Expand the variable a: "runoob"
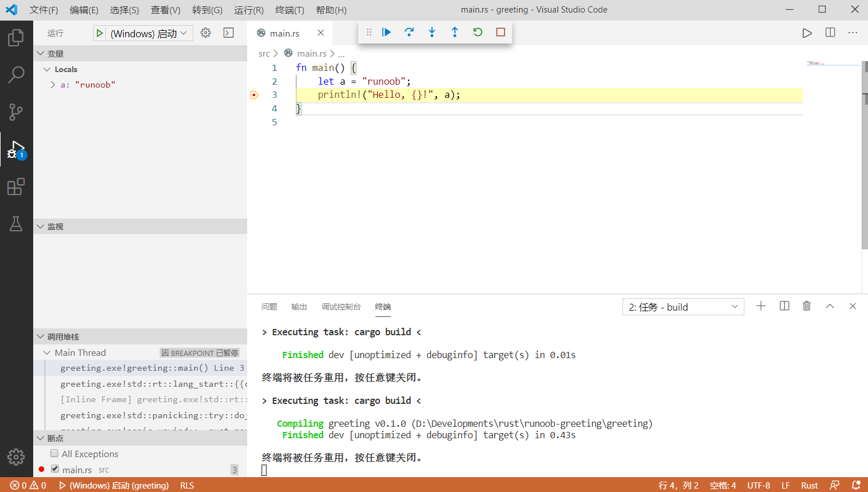The image size is (868, 492). pos(53,85)
